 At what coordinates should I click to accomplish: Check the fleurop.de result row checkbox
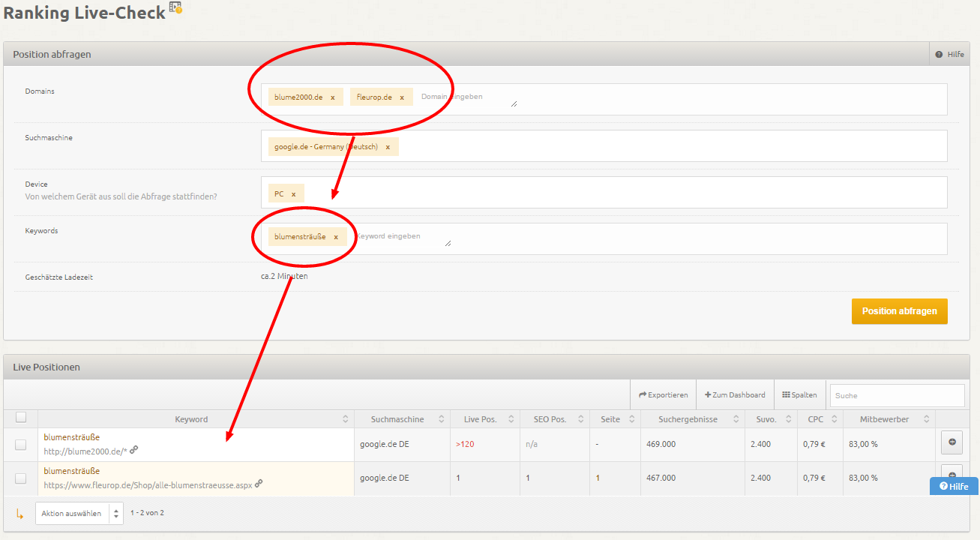[x=21, y=478]
